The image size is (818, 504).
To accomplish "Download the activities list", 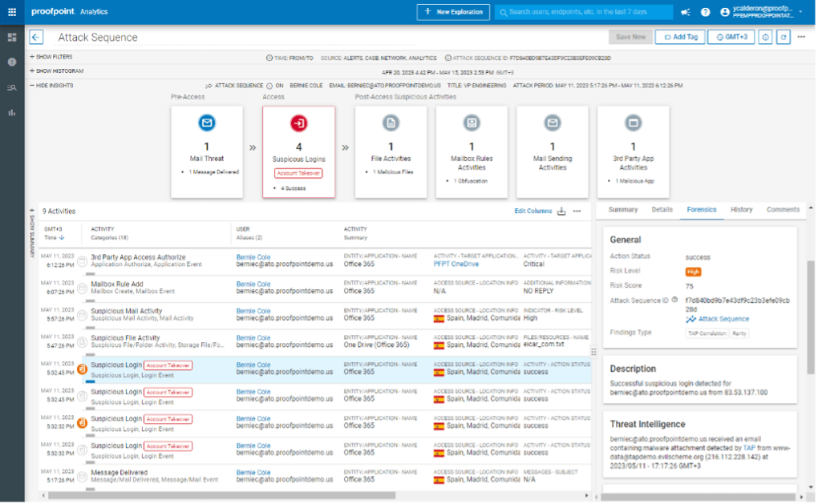I will click(x=561, y=211).
